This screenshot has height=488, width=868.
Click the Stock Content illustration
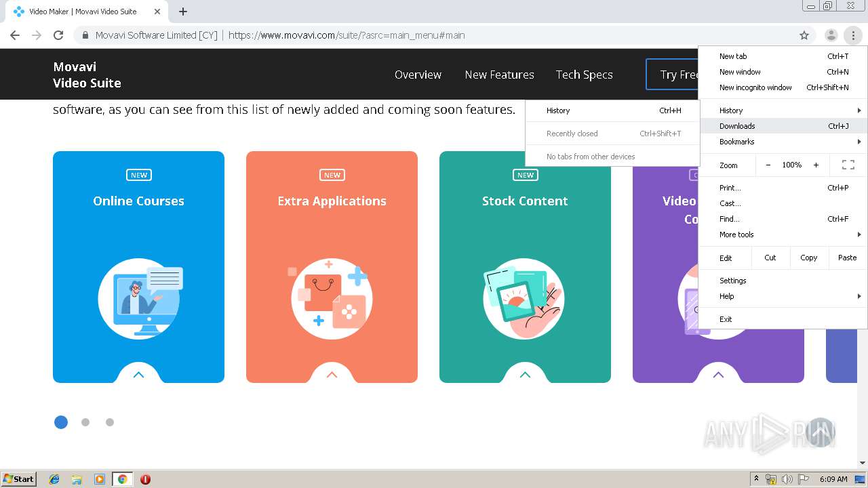coord(524,298)
